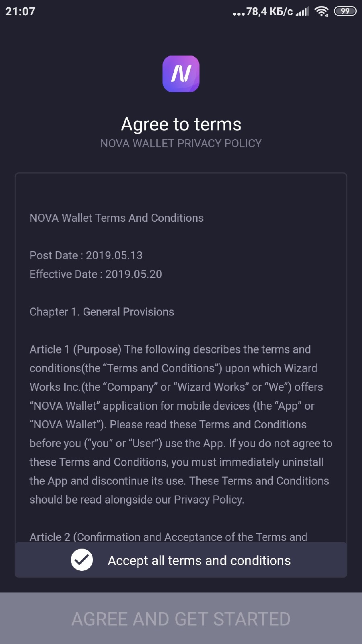Tap the battery level indicator

[345, 11]
